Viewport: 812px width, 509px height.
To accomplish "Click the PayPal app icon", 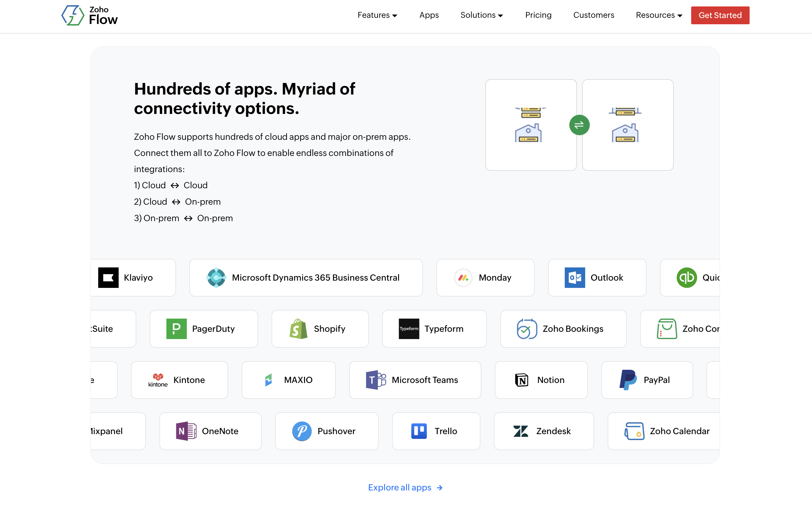I will [628, 380].
